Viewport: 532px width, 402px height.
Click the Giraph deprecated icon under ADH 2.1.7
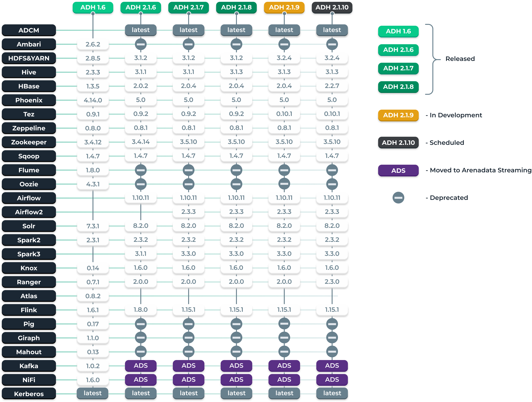pos(189,337)
